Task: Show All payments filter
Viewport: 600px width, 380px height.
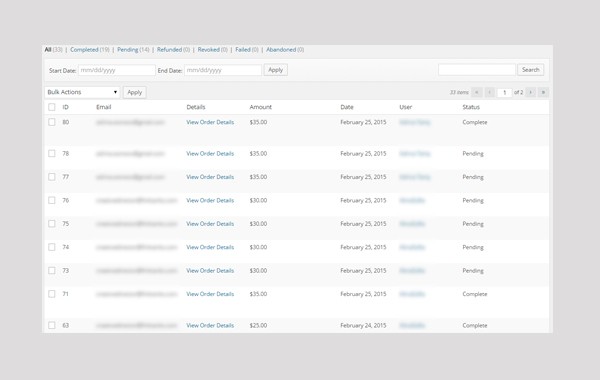Action: (48, 50)
